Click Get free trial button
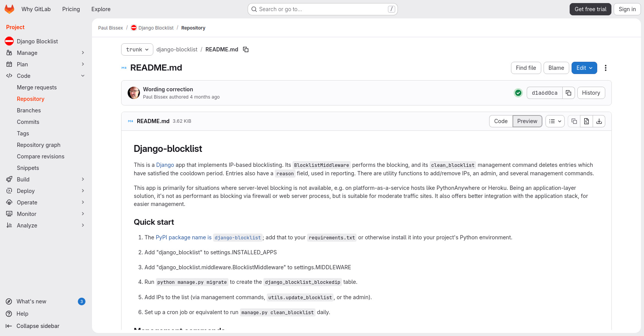 click(x=590, y=9)
